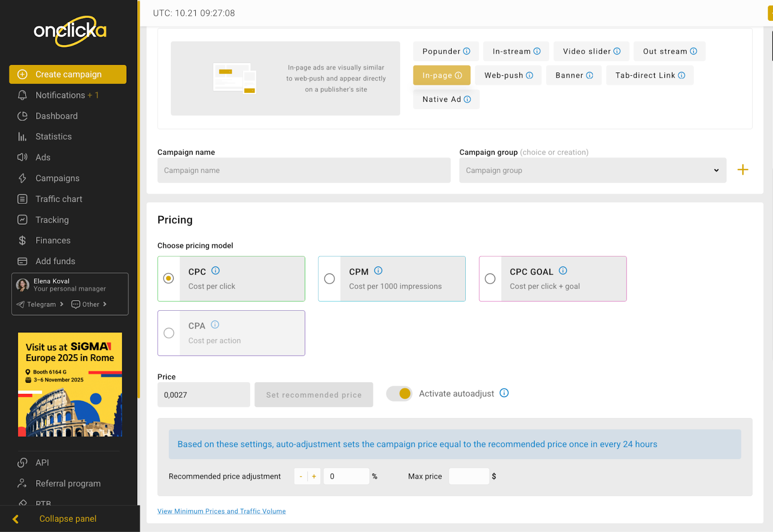Open the Add funds card icon

[x=22, y=261]
